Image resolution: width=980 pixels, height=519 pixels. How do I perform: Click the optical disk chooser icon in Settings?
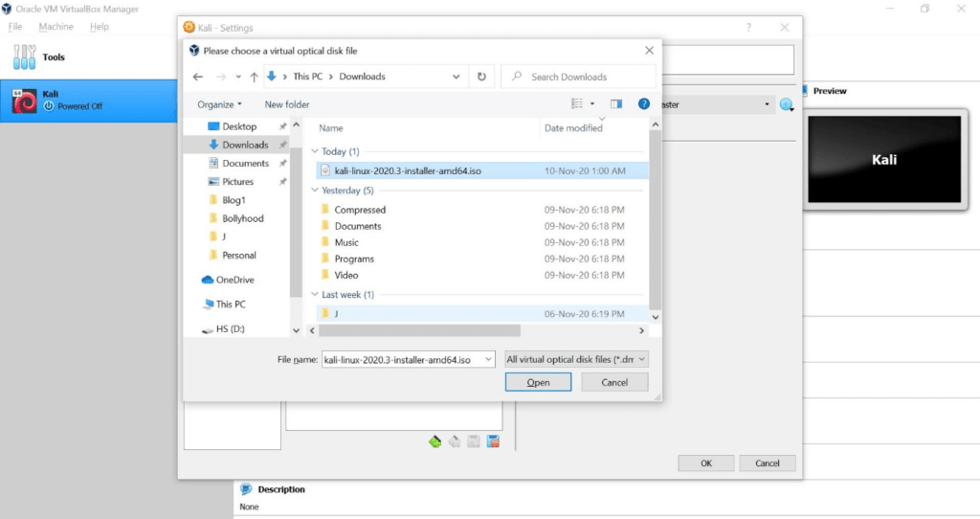click(787, 105)
